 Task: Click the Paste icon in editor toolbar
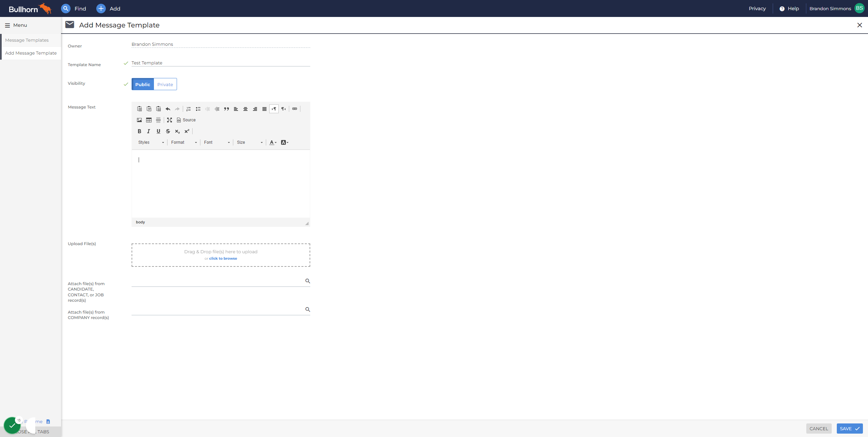pyautogui.click(x=139, y=109)
